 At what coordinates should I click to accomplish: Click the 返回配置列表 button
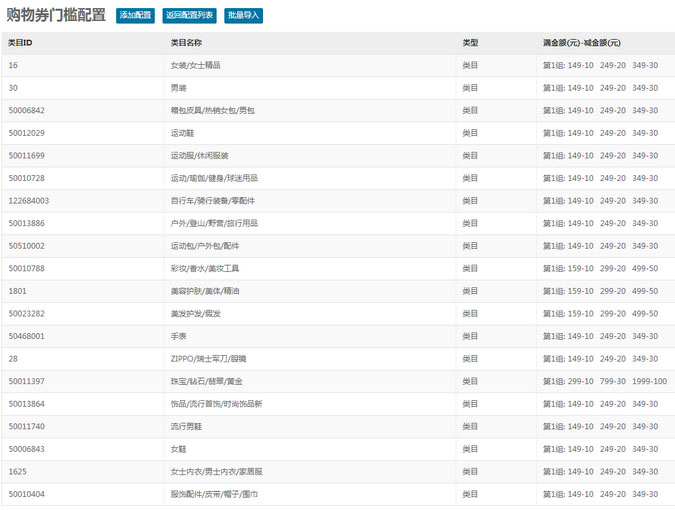coord(189,16)
